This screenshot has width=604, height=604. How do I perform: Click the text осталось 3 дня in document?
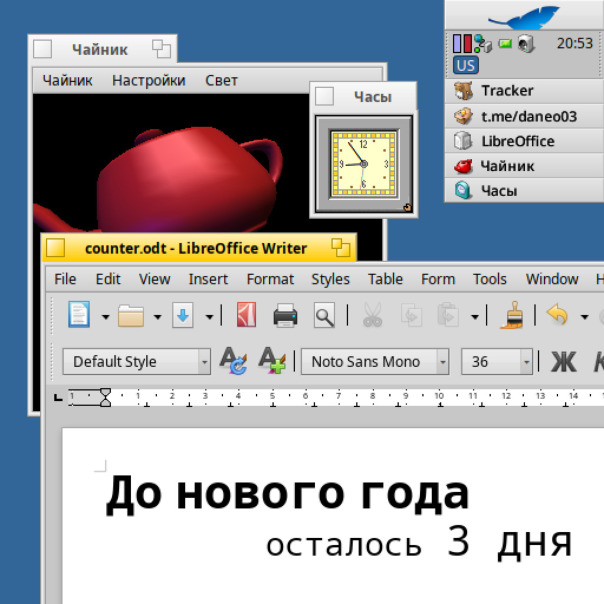419,542
